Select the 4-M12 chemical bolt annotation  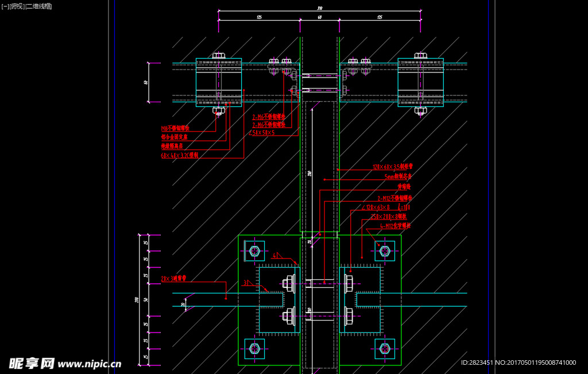point(395,226)
